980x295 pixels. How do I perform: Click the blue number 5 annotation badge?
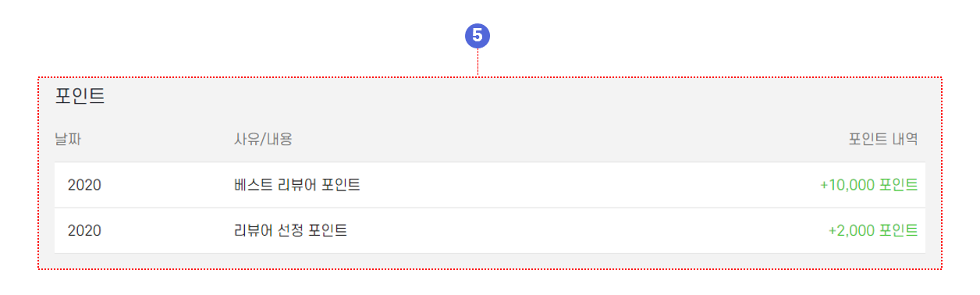(478, 35)
